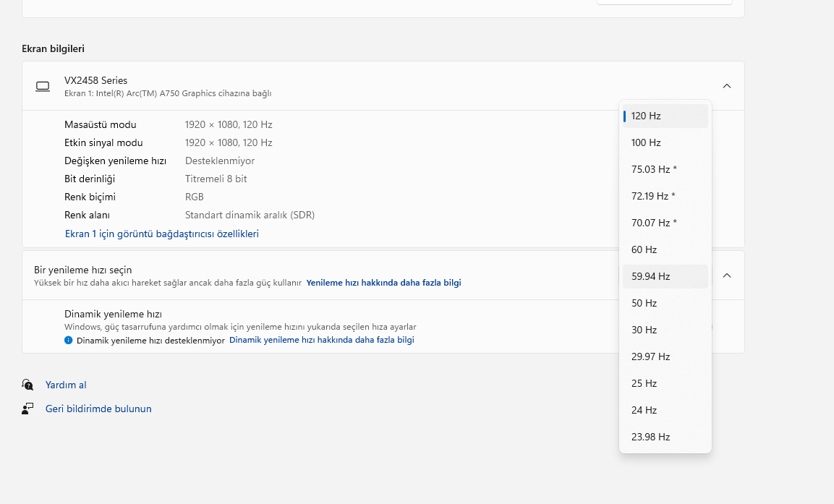
Task: Select the 24 Hz refresh rate option
Action: 665,410
